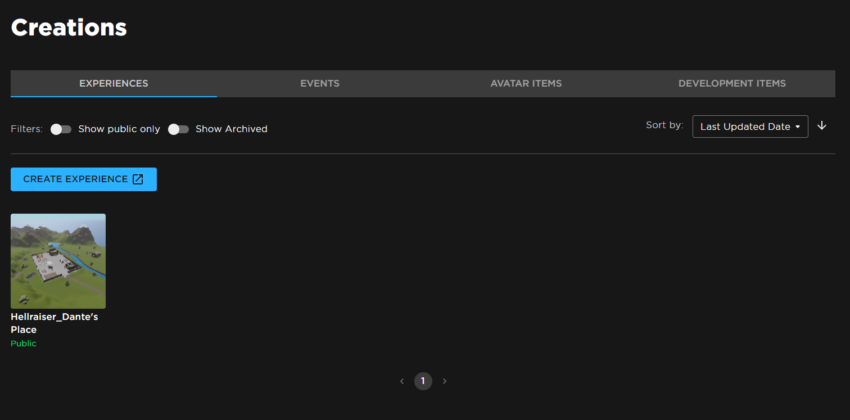The image size is (850, 420).
Task: Click the external link icon on Create Experience
Action: pyautogui.click(x=138, y=180)
